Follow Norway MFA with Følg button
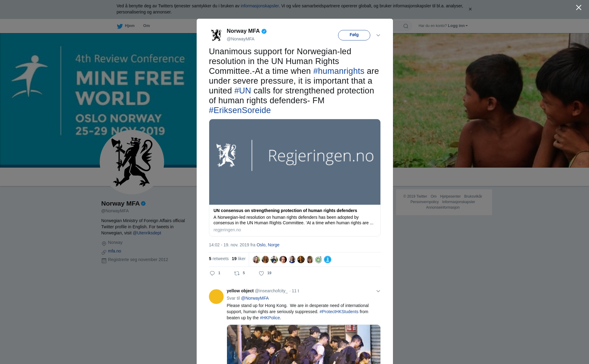 click(x=354, y=35)
